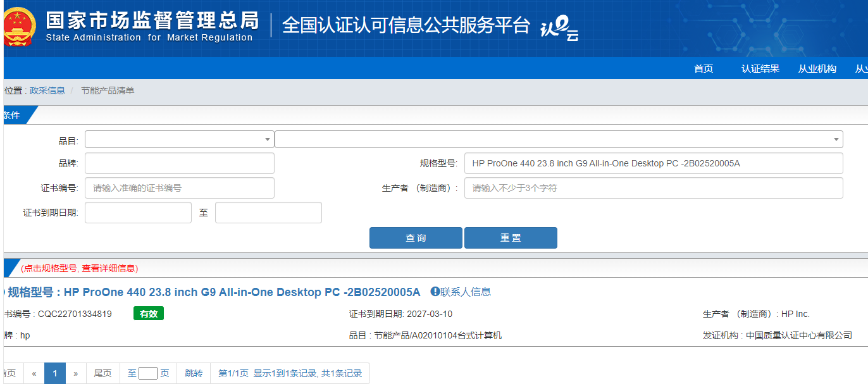The width and height of the screenshot is (868, 384).
Task: Click the 认e云 logo
Action: click(x=559, y=29)
